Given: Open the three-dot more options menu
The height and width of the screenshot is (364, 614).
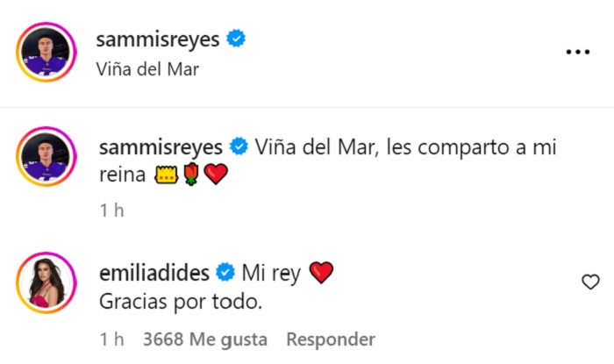Looking at the screenshot, I should pyautogui.click(x=577, y=53).
